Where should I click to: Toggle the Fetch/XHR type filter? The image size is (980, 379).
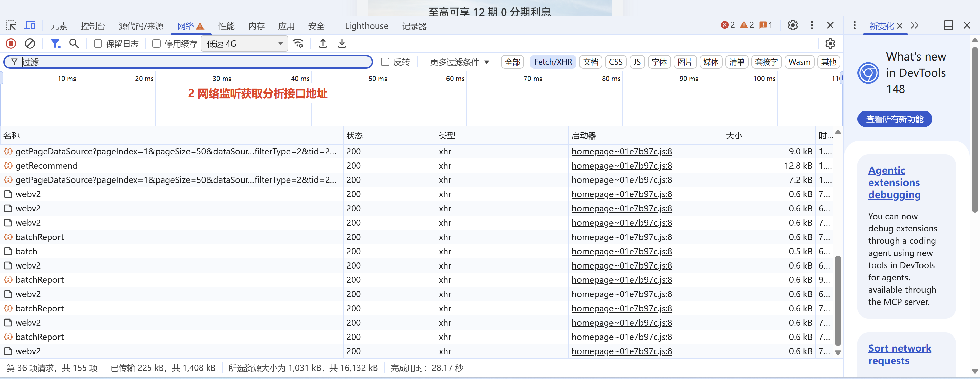click(553, 62)
